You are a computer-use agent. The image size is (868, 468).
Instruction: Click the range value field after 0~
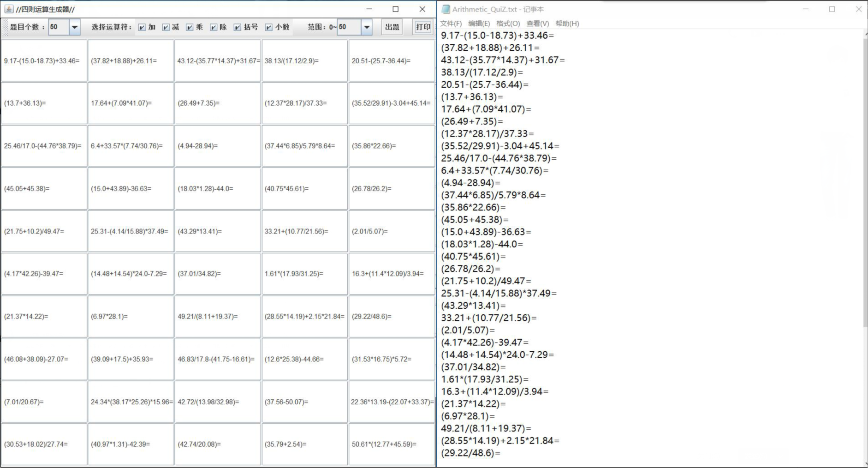[x=349, y=27]
